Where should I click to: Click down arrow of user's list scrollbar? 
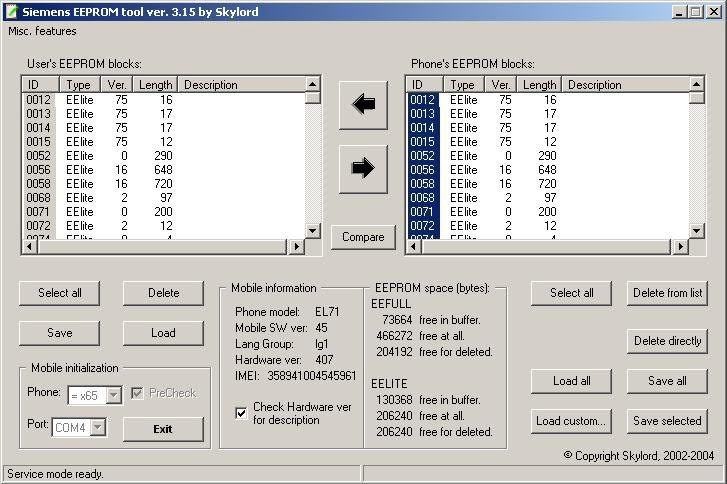point(313,230)
